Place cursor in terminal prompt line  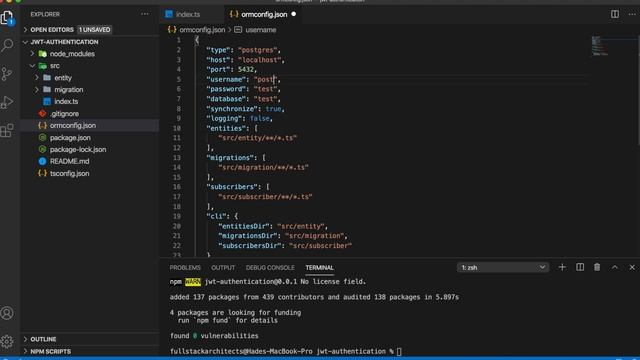(x=286, y=351)
